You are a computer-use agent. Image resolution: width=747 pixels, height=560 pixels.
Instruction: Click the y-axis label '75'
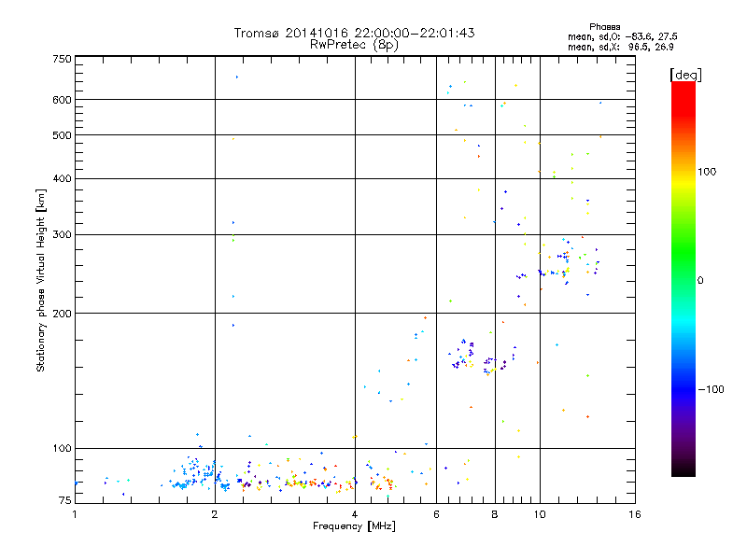(65, 500)
